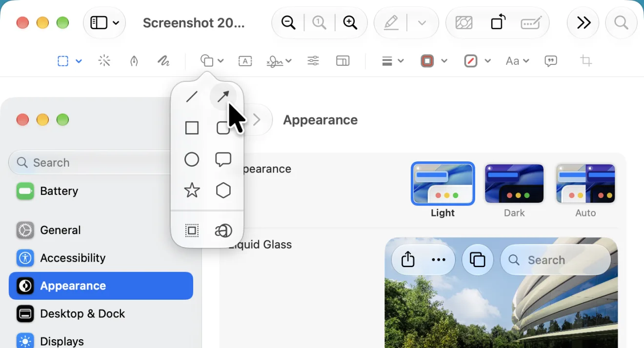
Task: Zoom in with the plus magnifier
Action: coord(350,22)
